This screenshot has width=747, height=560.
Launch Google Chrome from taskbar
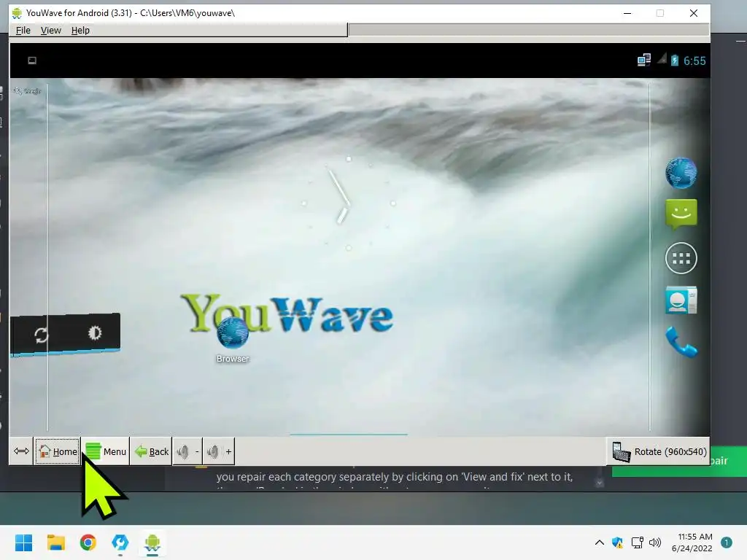coord(88,542)
